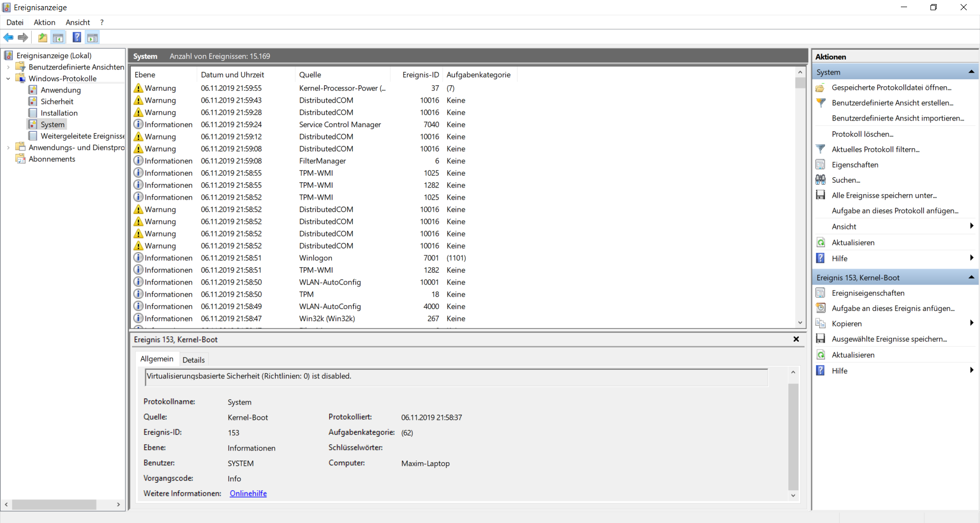Switch to the Details tab
Image resolution: width=980 pixels, height=523 pixels.
[193, 360]
